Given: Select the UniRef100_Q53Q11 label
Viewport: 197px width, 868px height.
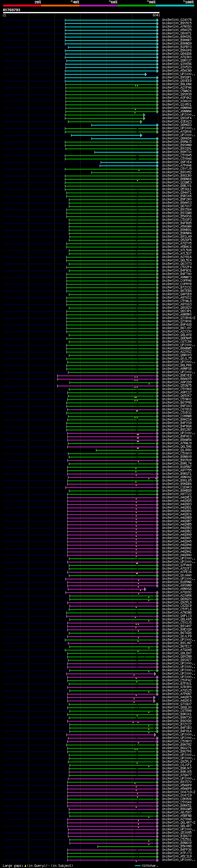Looking at the screenshot, I should (177, 189).
